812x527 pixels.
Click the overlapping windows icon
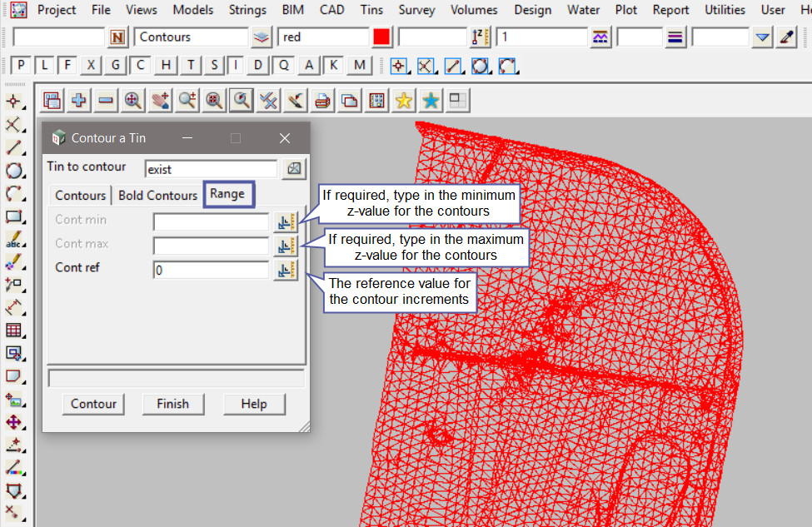click(350, 101)
